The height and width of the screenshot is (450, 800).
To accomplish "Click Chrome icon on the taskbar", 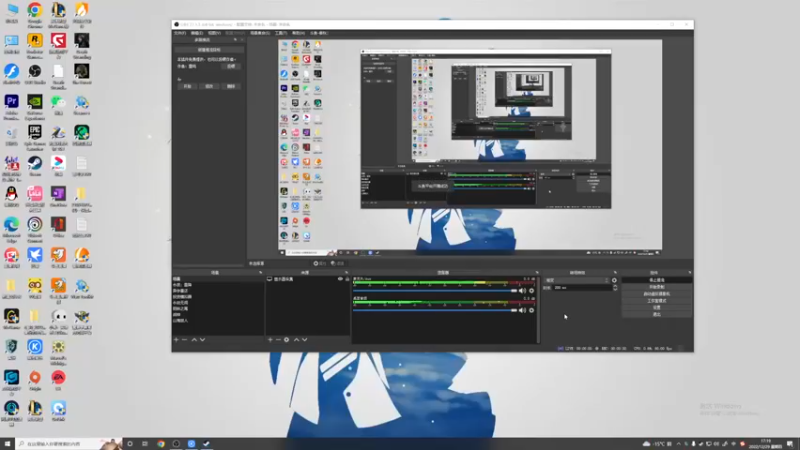I will [x=161, y=444].
